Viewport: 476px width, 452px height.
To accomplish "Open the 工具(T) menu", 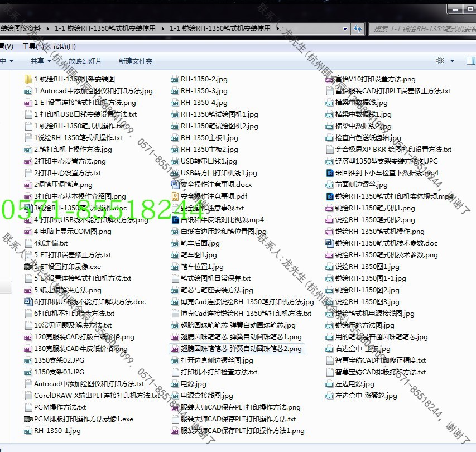I will 33,46.
